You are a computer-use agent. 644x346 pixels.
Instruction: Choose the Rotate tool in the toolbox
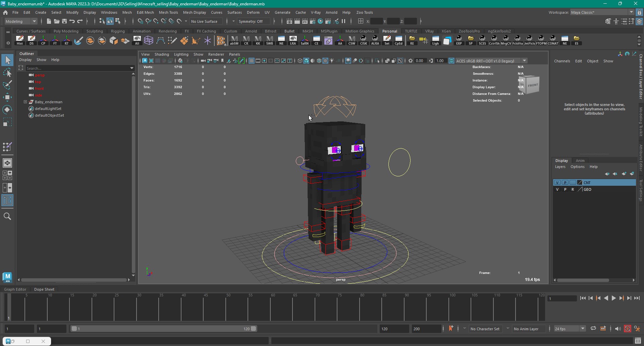pyautogui.click(x=7, y=110)
